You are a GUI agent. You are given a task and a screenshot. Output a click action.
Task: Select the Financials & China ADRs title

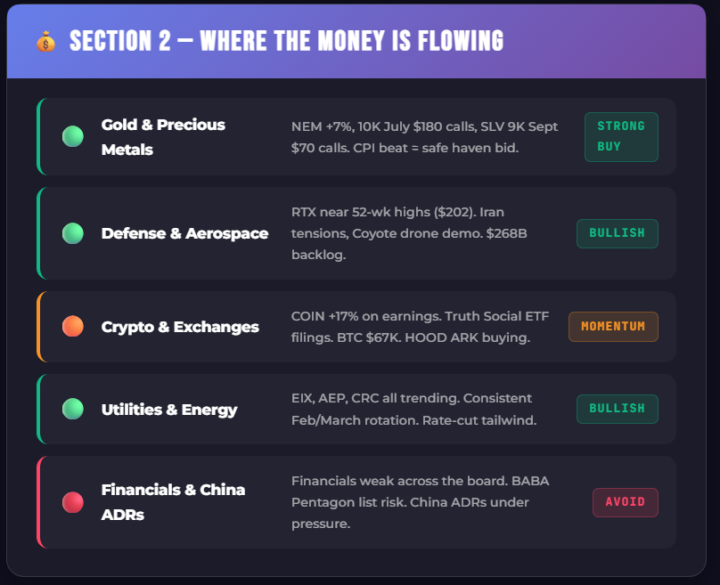coord(173,502)
